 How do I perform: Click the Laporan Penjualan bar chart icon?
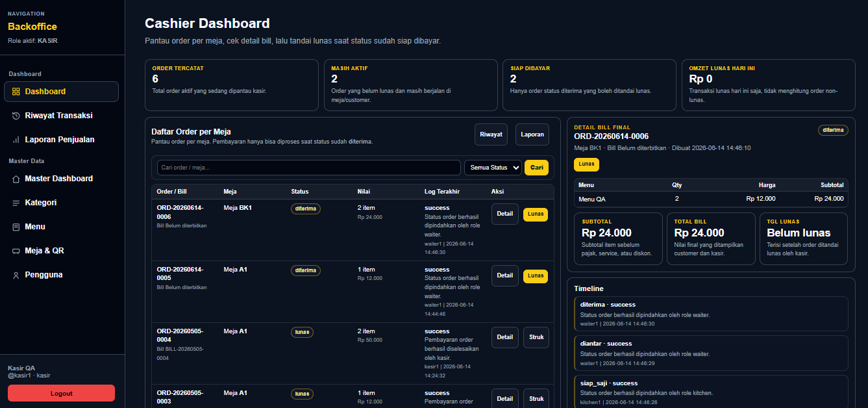[x=16, y=140]
